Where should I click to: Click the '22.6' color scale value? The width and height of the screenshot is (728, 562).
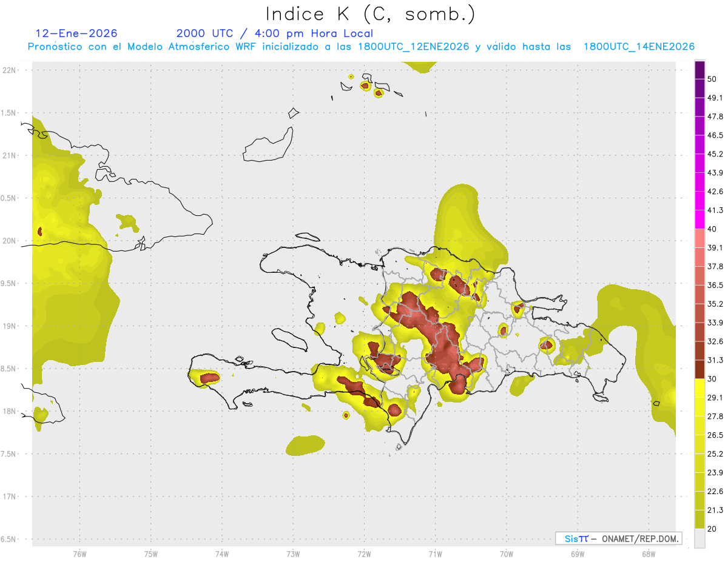click(x=715, y=492)
